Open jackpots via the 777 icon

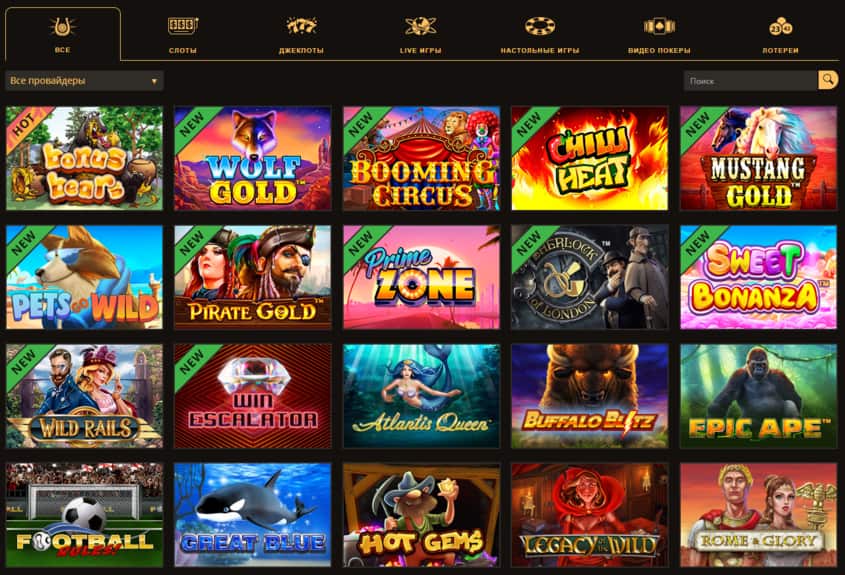click(301, 26)
